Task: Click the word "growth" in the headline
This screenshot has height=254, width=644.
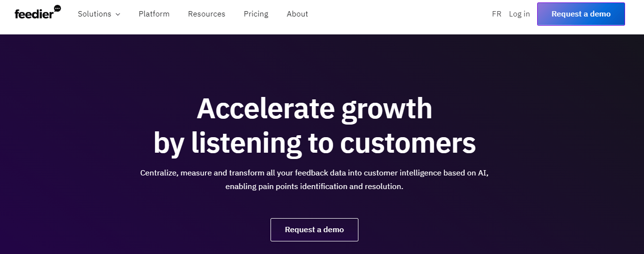Action: click(x=387, y=109)
